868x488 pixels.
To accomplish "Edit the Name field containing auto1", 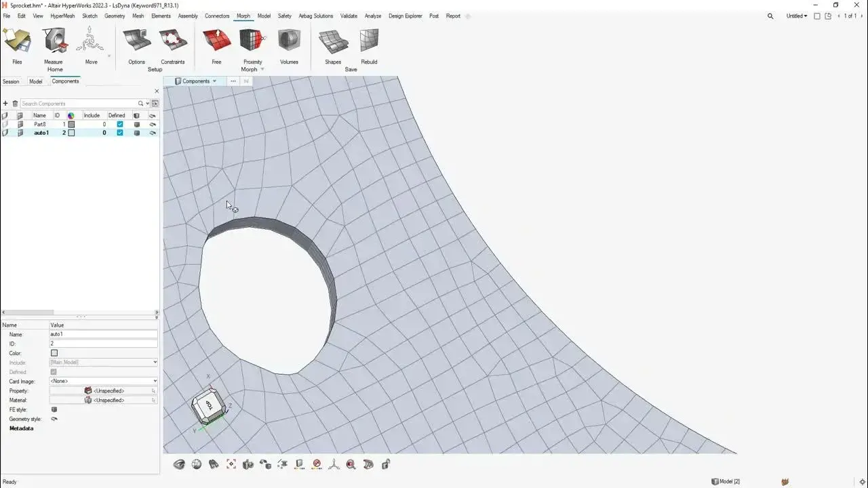I will point(104,334).
